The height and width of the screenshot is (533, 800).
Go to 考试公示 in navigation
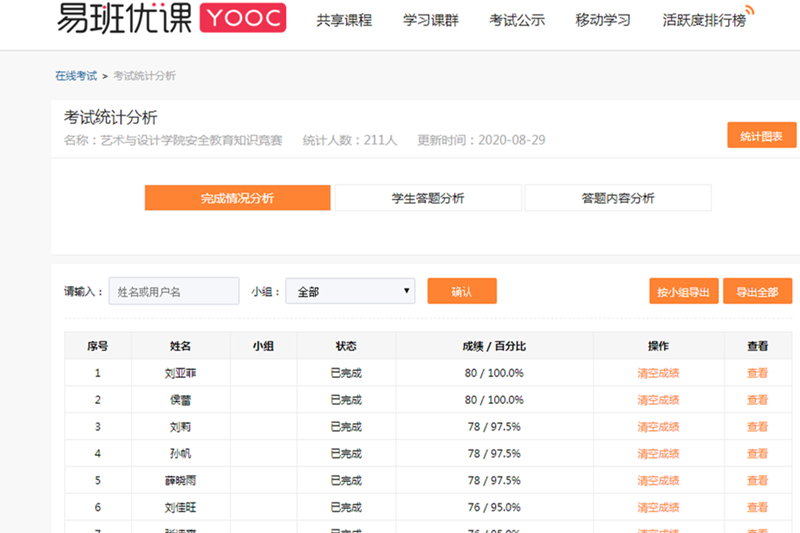click(517, 20)
